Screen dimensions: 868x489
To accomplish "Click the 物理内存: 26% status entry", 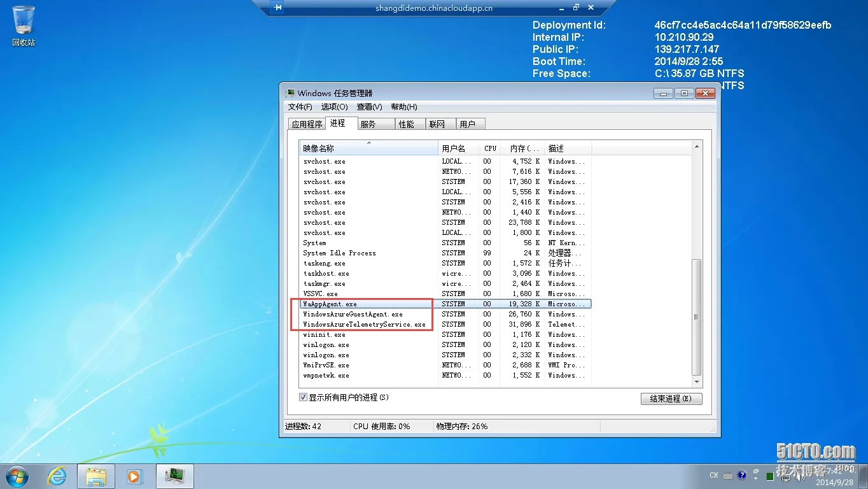I will point(462,426).
